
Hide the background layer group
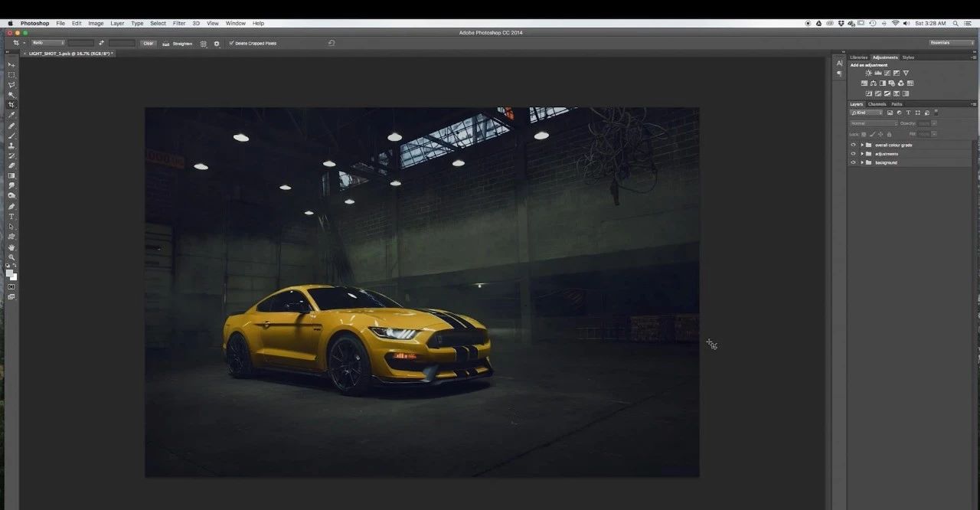coord(853,162)
